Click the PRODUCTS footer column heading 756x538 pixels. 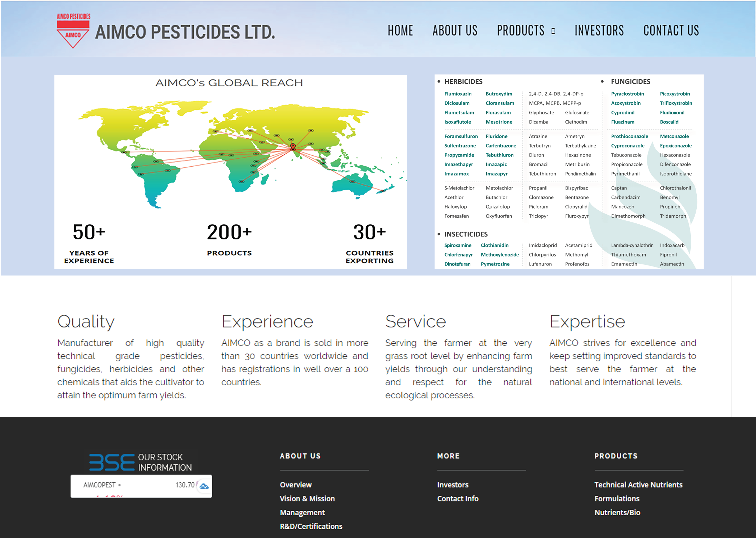(616, 456)
